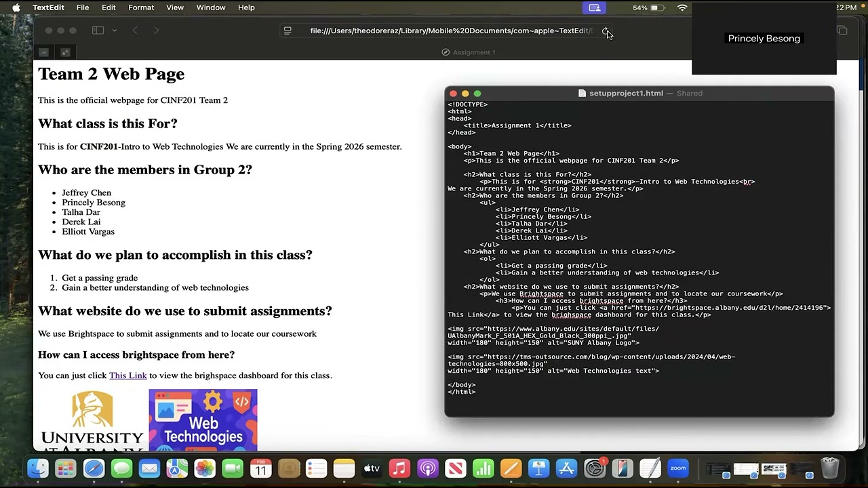This screenshot has width=868, height=488.
Task: Open Calendar app in the dock
Action: point(260,468)
